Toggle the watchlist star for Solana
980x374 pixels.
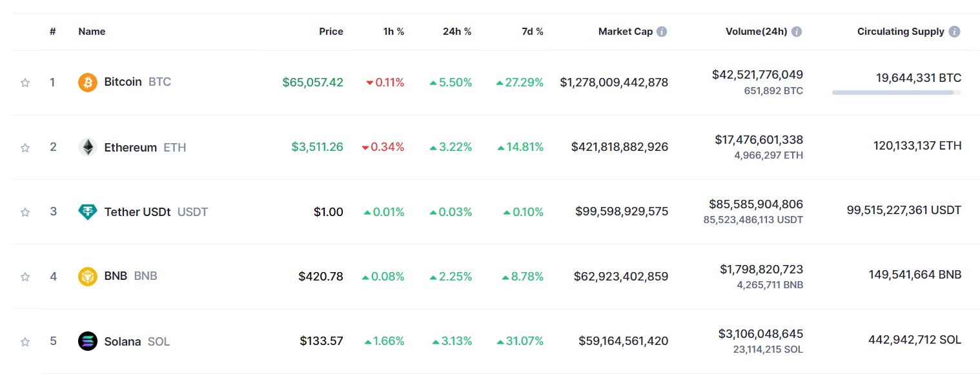click(x=25, y=341)
